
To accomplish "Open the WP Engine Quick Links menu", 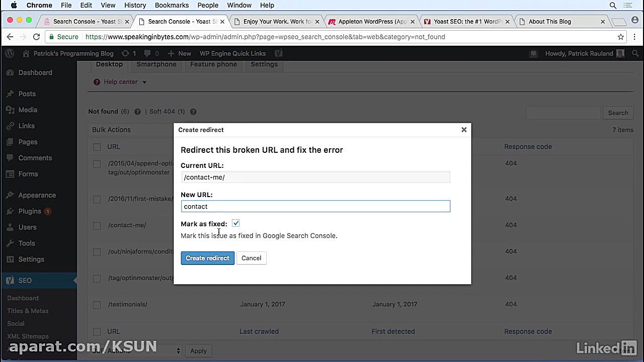I will tap(232, 53).
